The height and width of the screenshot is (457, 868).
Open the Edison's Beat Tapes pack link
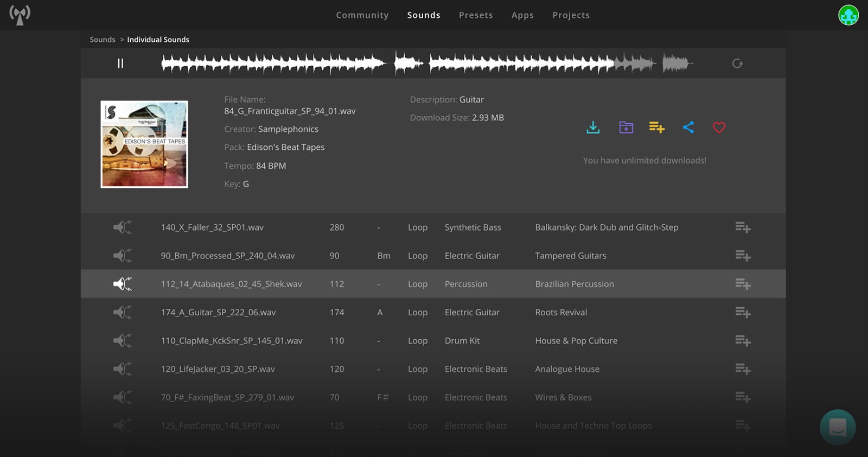pyautogui.click(x=285, y=147)
